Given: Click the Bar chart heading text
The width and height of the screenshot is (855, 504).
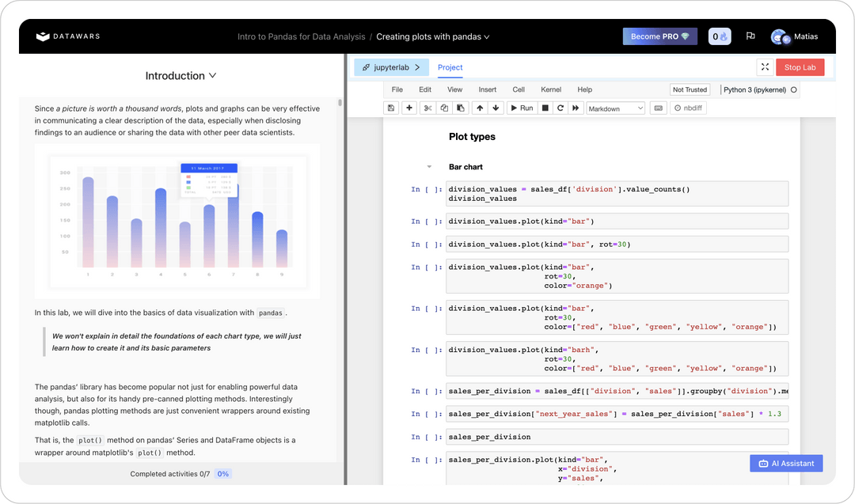Looking at the screenshot, I should [465, 167].
